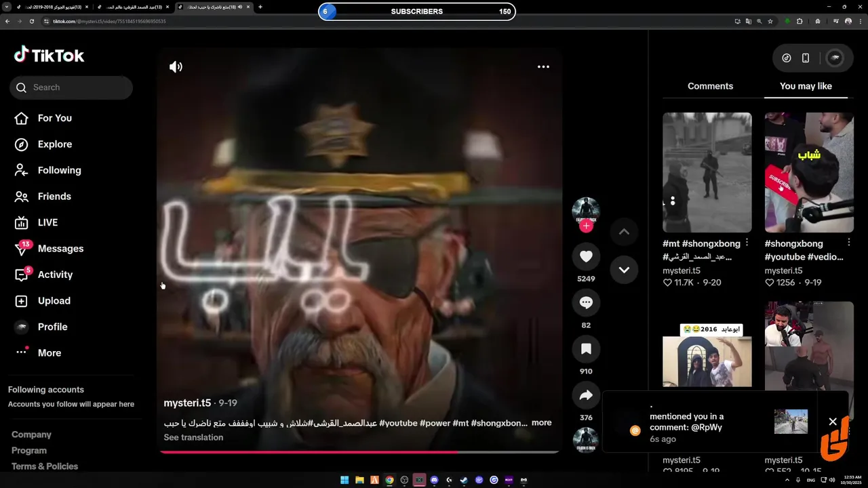Follow creator with the red plus button
The height and width of the screenshot is (488, 868).
pyautogui.click(x=586, y=226)
